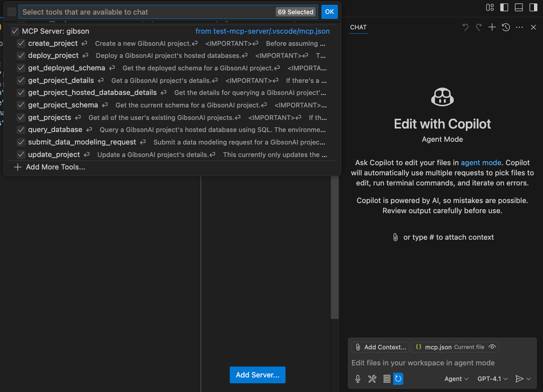Toggle the primary side bar icon

(x=504, y=7)
